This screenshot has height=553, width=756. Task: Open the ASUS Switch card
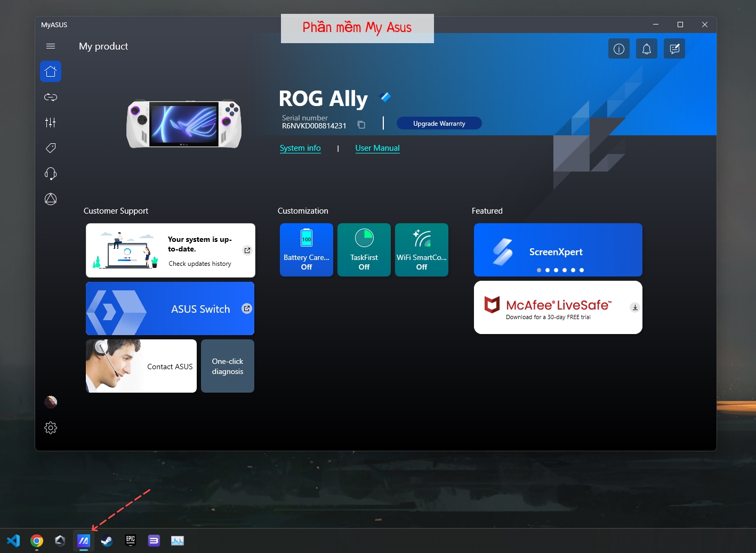tap(170, 308)
